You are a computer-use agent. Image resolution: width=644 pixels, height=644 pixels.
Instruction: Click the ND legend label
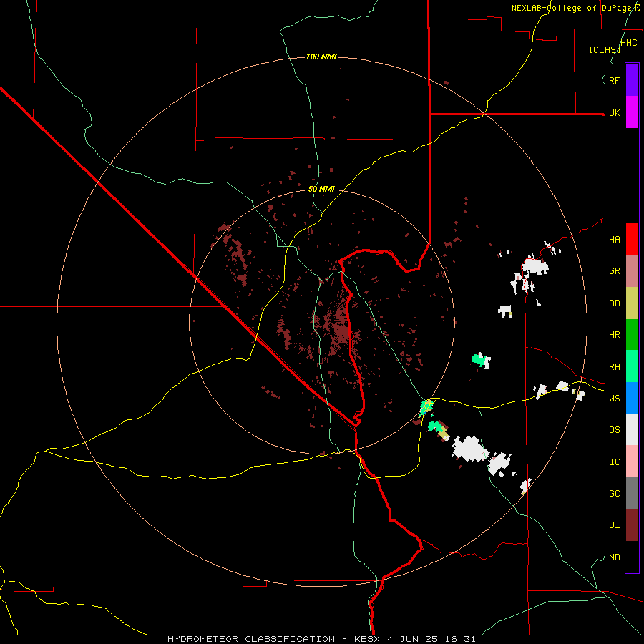point(614,557)
